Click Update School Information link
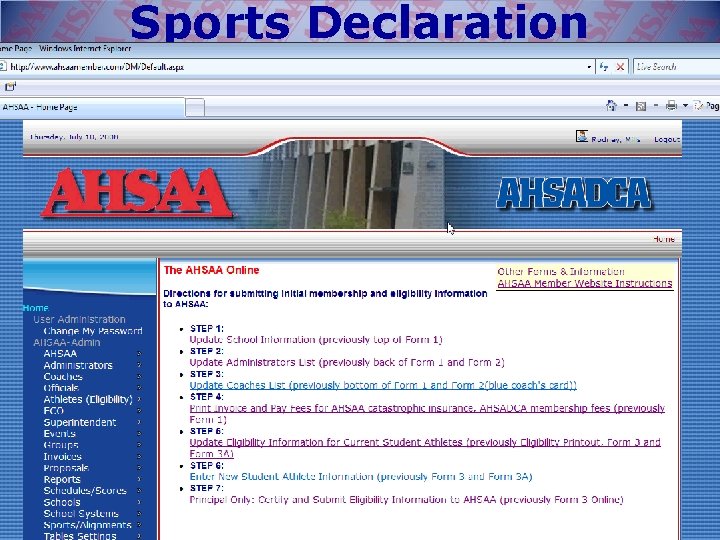 (x=316, y=340)
